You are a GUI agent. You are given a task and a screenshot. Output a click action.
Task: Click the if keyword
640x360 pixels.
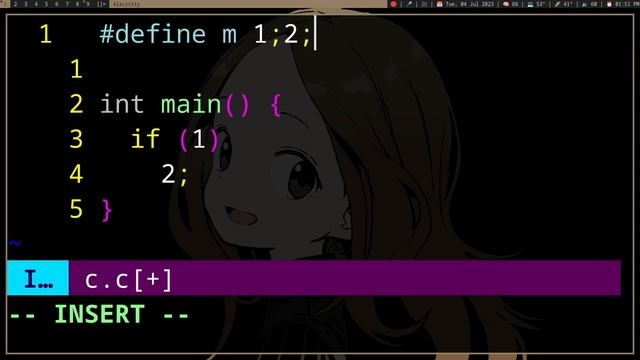[145, 139]
